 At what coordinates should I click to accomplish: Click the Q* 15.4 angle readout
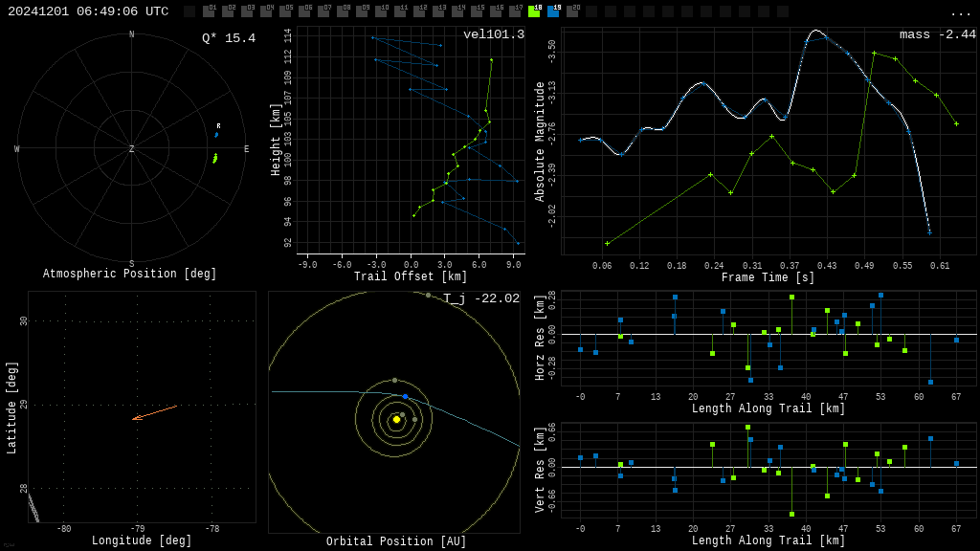pyautogui.click(x=229, y=38)
